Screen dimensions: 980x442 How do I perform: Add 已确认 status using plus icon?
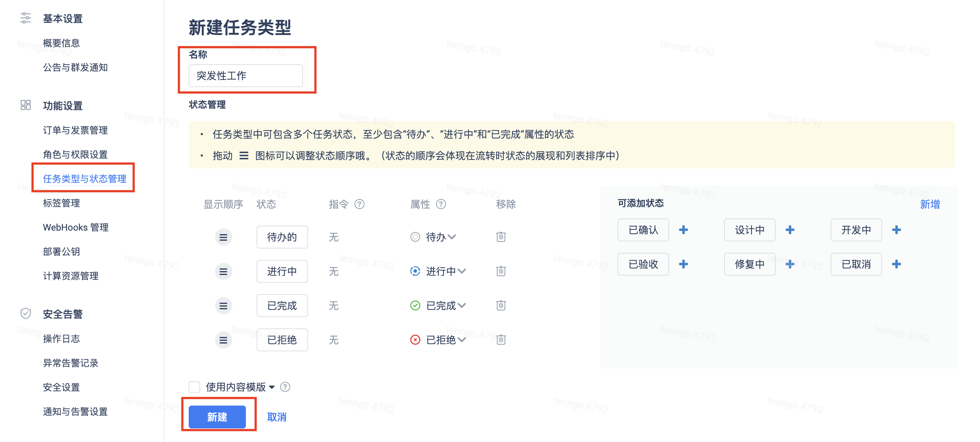[x=683, y=230]
